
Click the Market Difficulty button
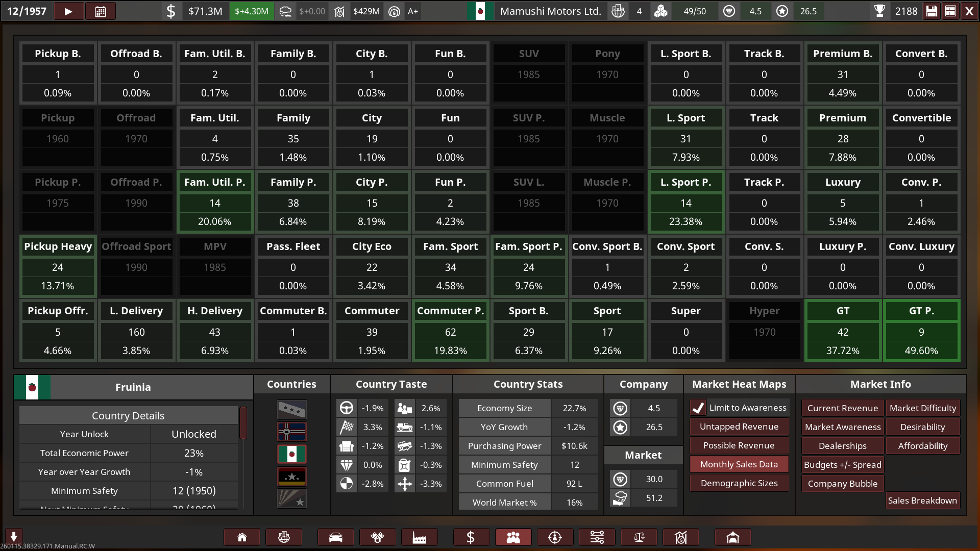(922, 408)
